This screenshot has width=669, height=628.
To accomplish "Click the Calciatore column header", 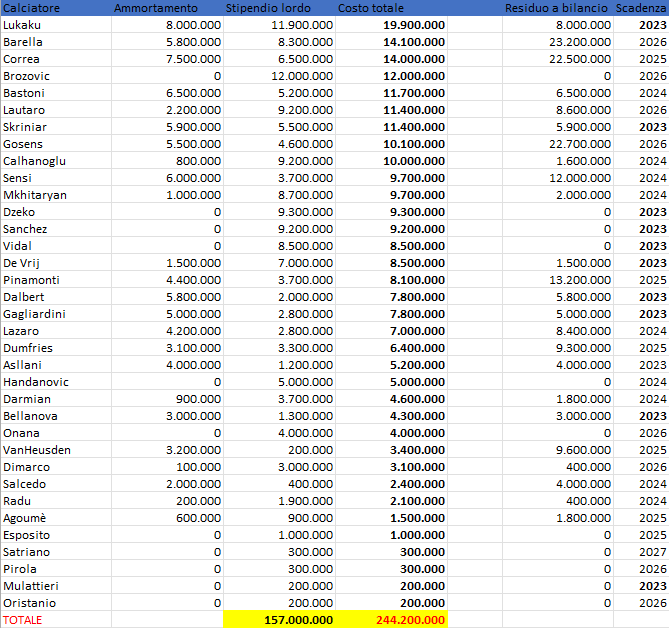I will 32,8.
